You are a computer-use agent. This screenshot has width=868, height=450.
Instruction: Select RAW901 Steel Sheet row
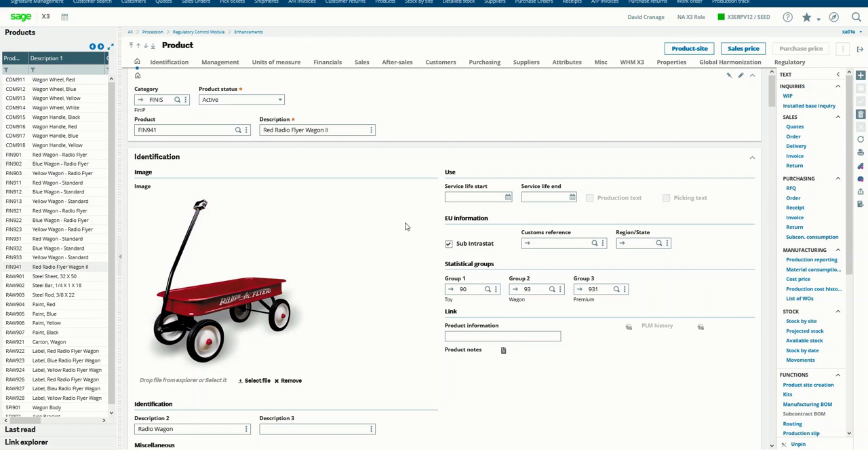(x=54, y=276)
